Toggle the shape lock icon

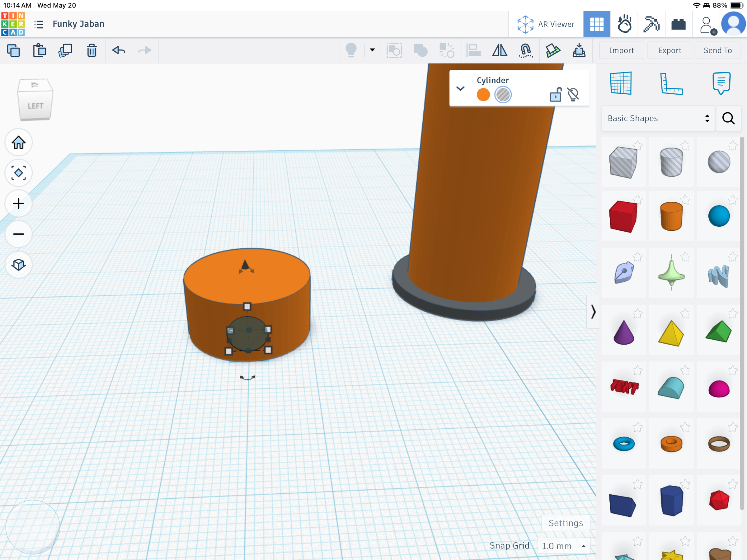(556, 95)
